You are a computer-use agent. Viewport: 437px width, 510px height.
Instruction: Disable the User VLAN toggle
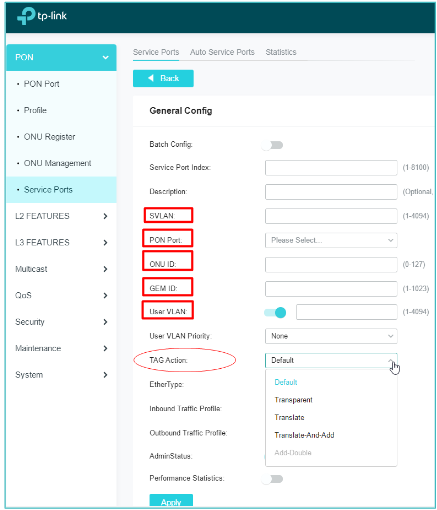pyautogui.click(x=275, y=312)
